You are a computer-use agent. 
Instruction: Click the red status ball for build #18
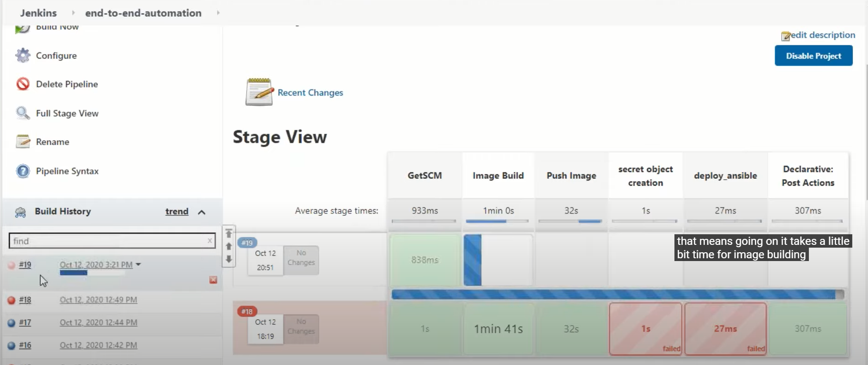click(12, 300)
